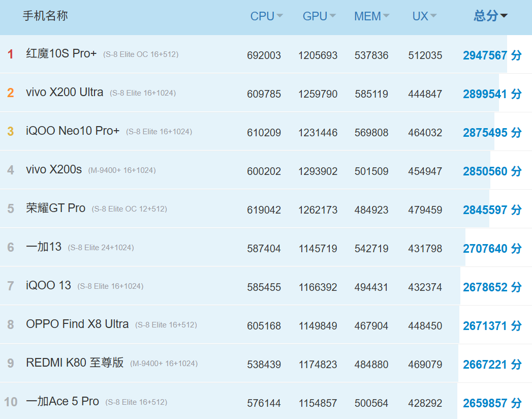Click MEM score 542719
The width and height of the screenshot is (532, 419).
point(371,249)
